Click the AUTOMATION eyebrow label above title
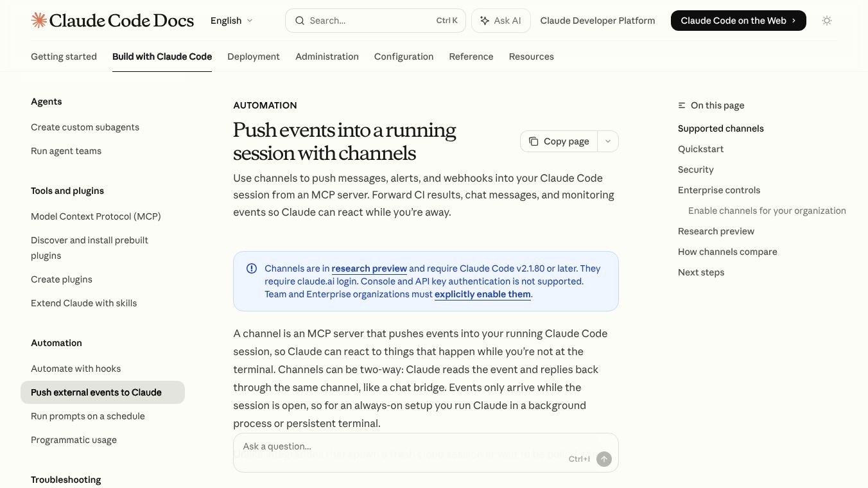The height and width of the screenshot is (488, 868). 265,105
